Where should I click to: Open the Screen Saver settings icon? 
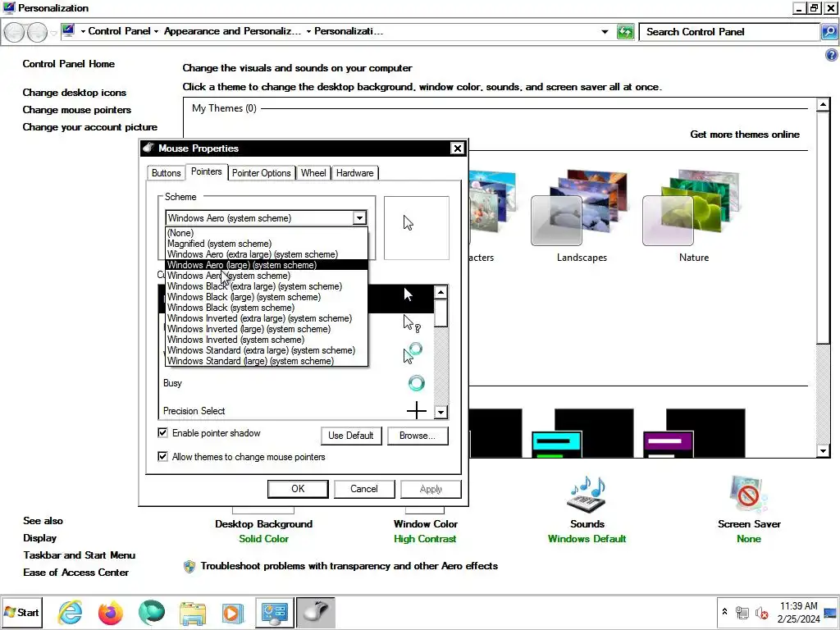click(748, 494)
